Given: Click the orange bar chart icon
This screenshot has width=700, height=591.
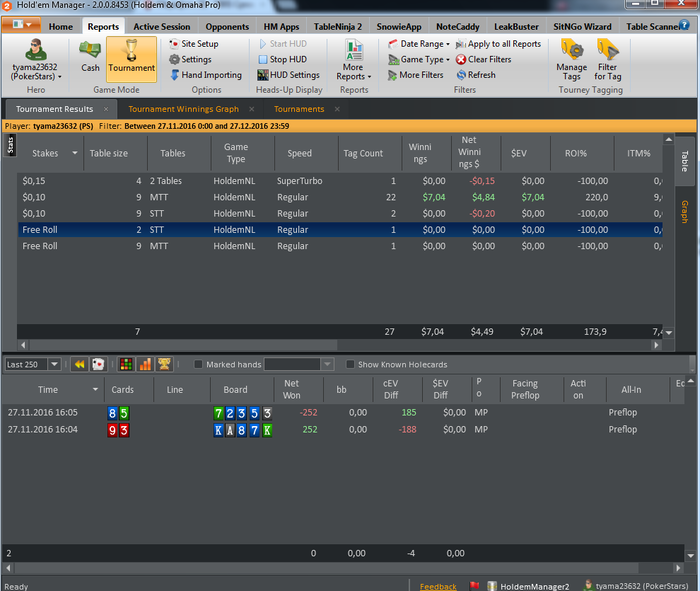Looking at the screenshot, I should point(145,364).
